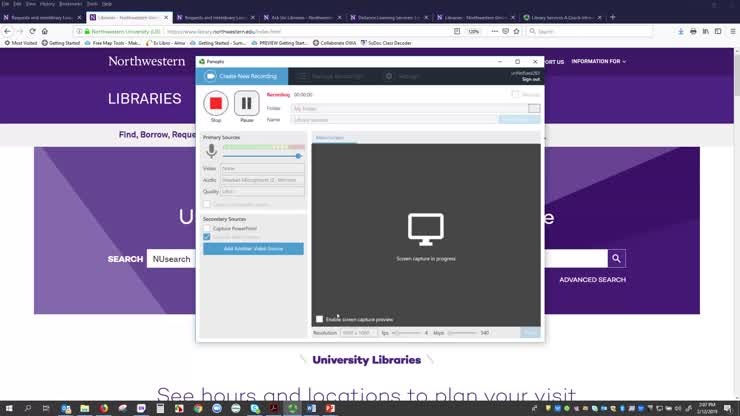740x416 pixels.
Task: Open File Explorer from the taskbar
Action: pos(84,408)
